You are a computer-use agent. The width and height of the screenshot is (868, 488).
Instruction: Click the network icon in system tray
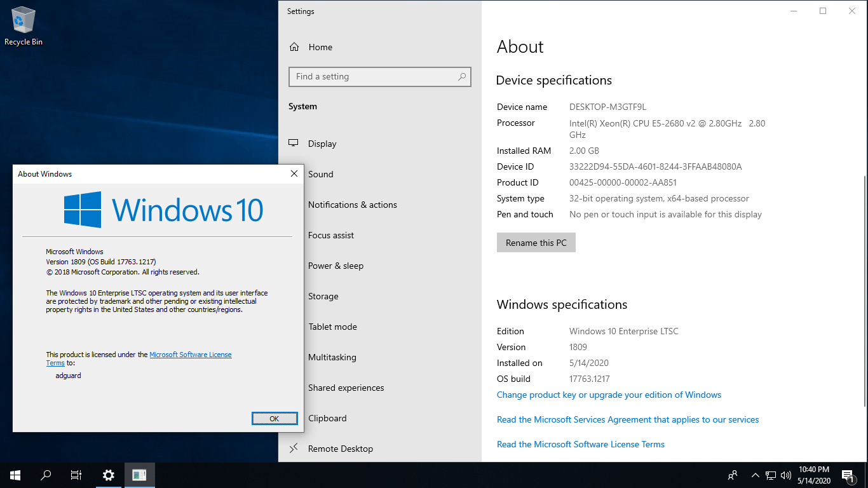click(771, 475)
